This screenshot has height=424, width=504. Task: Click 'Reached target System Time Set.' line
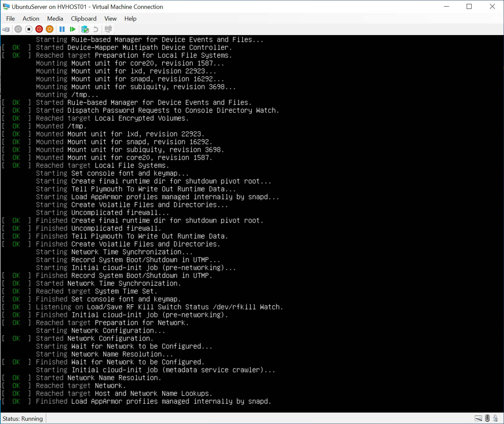click(97, 291)
